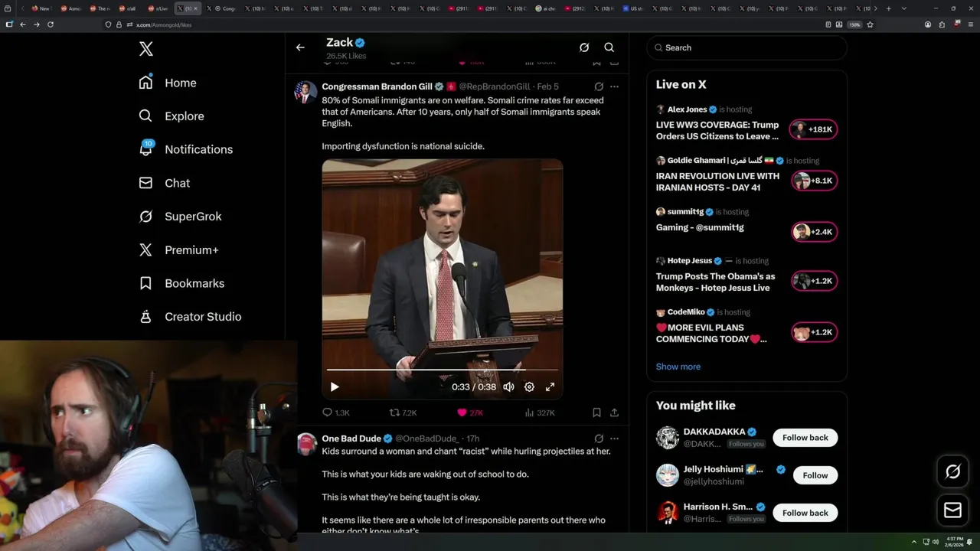
Task: Open One Bad Dude's profile avatar
Action: pos(306,444)
